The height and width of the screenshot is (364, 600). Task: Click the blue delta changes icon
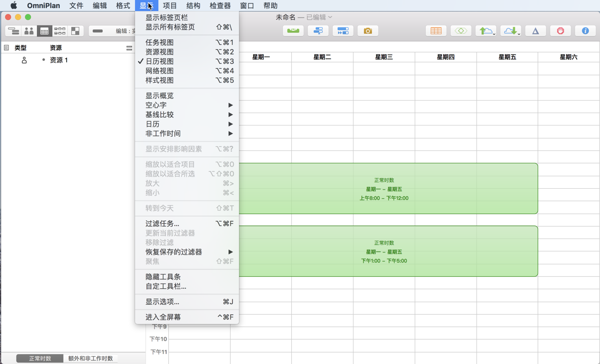[533, 30]
